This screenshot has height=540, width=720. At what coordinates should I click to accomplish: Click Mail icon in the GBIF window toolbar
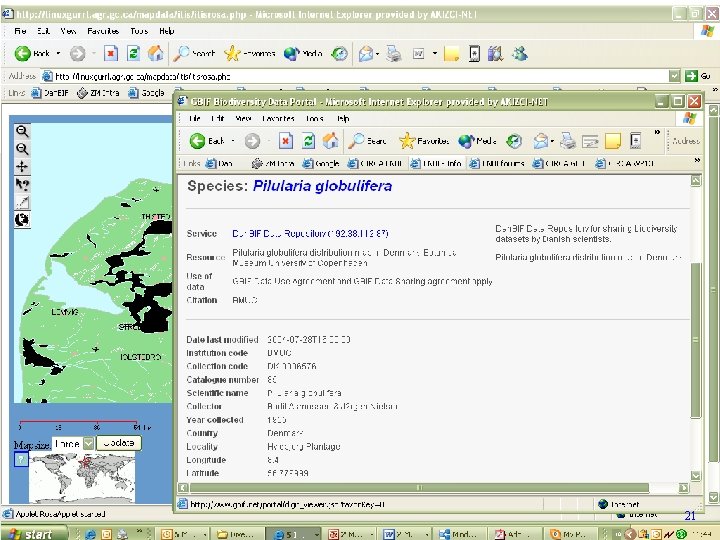point(540,141)
